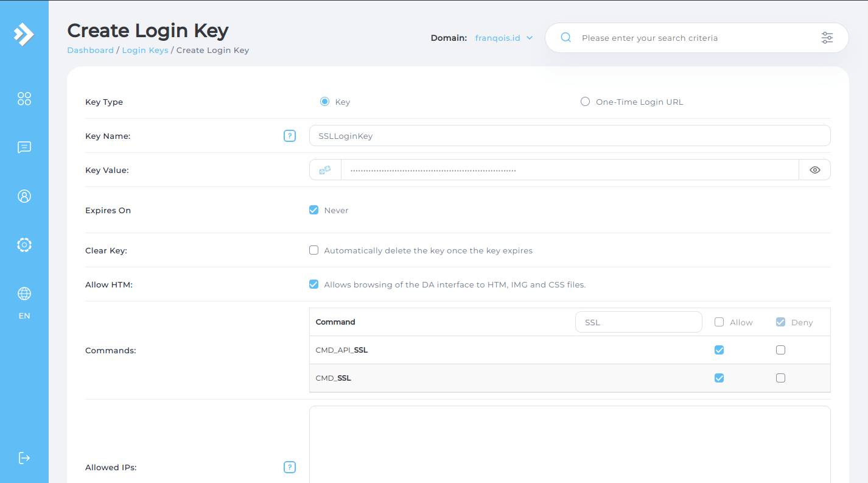This screenshot has width=868, height=483.
Task: Show key value with eye icon
Action: click(815, 170)
